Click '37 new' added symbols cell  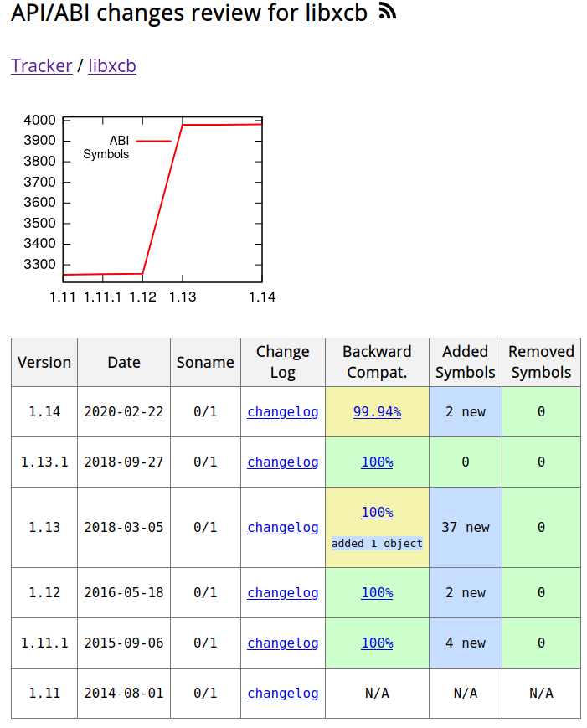pos(466,528)
